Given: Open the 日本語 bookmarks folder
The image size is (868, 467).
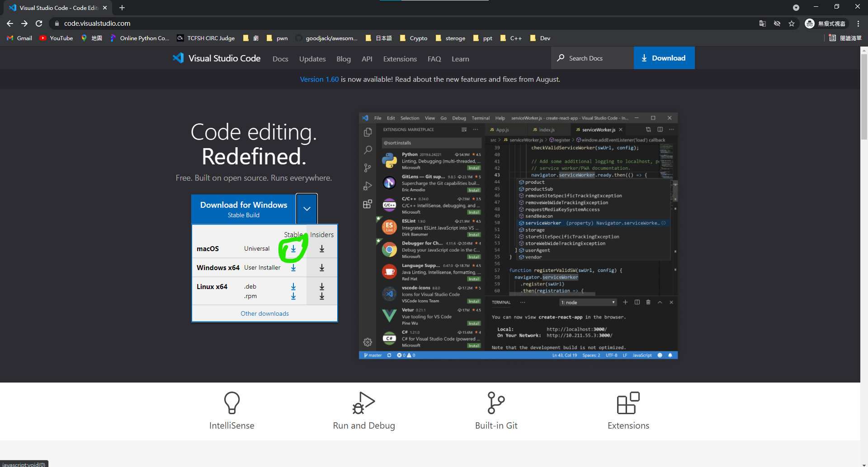Looking at the screenshot, I should coord(379,38).
